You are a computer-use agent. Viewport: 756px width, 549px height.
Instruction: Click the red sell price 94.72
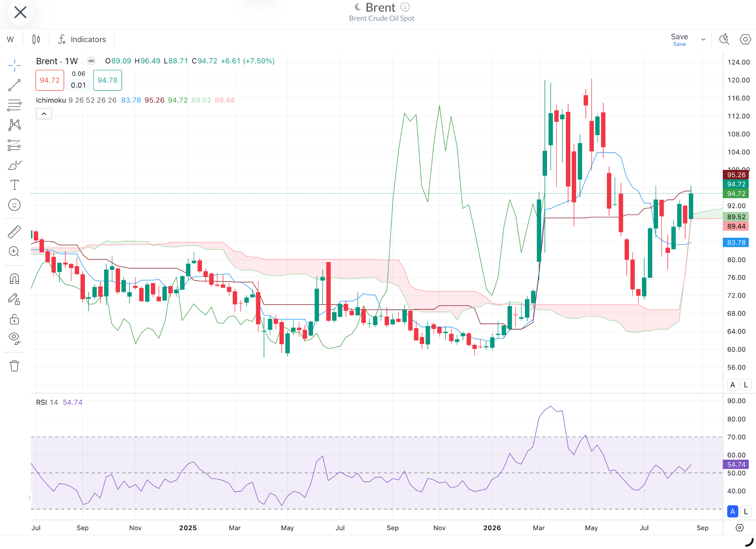pyautogui.click(x=50, y=80)
